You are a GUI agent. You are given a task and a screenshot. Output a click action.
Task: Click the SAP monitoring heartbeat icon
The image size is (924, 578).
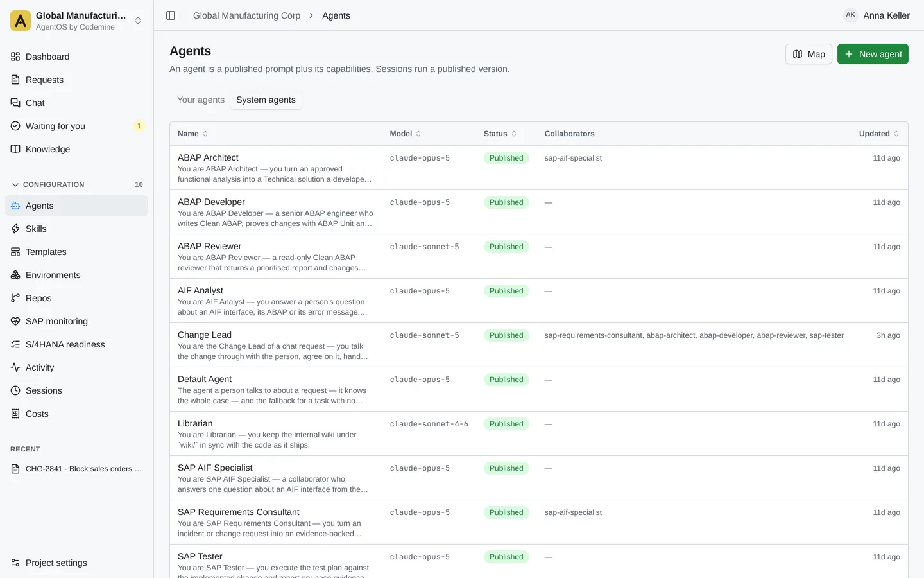coord(15,321)
